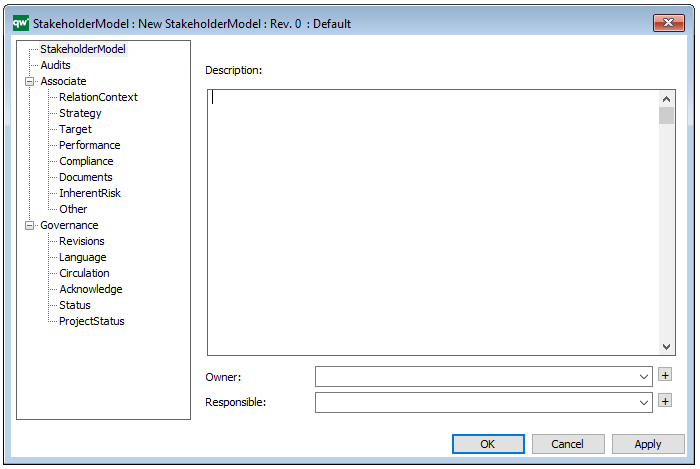
Task: Click the Apply button
Action: tap(648, 444)
